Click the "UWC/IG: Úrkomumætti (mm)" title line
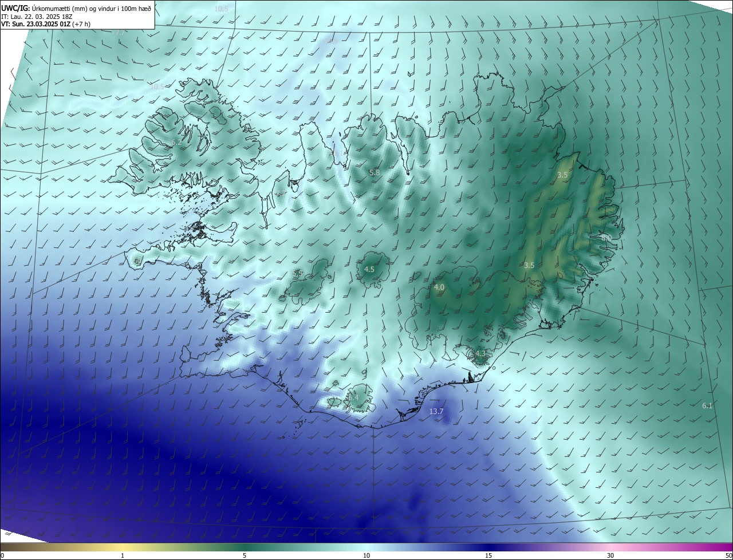This screenshot has height=560, width=733. [x=76, y=8]
